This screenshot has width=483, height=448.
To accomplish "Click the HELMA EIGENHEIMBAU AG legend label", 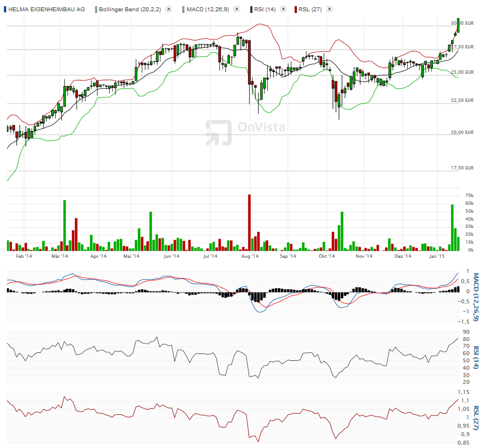I will [x=47, y=9].
